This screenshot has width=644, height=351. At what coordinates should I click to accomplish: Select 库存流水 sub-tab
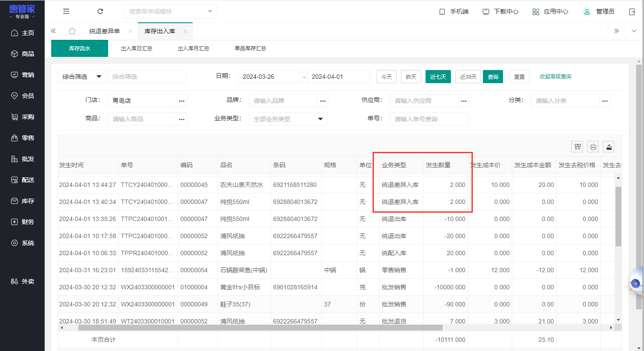[80, 49]
